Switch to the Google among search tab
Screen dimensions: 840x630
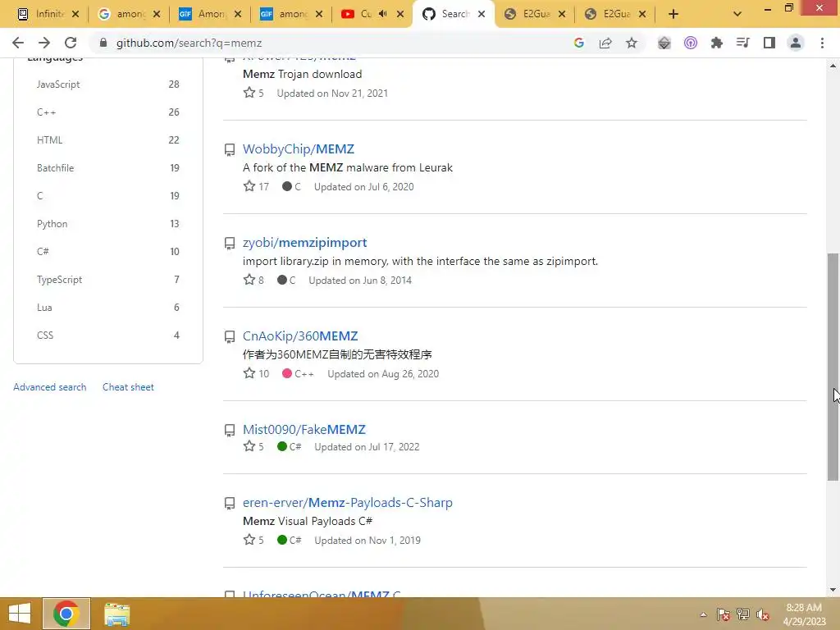coord(129,14)
